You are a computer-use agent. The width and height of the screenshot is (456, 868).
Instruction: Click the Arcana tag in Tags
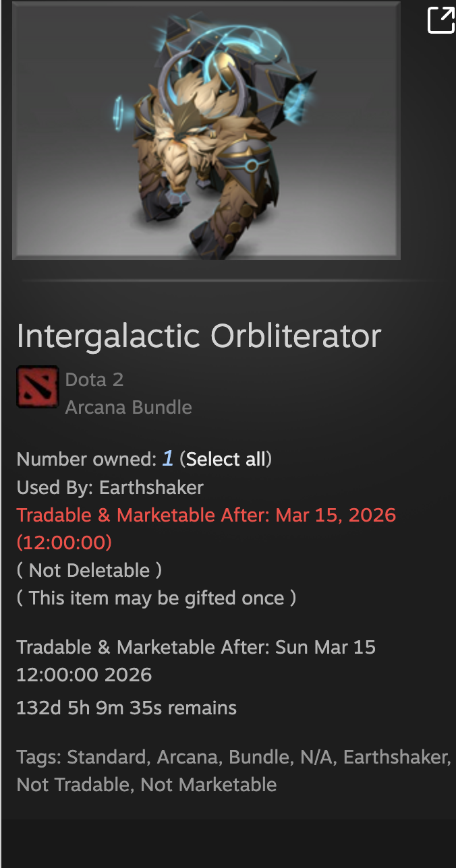click(188, 757)
